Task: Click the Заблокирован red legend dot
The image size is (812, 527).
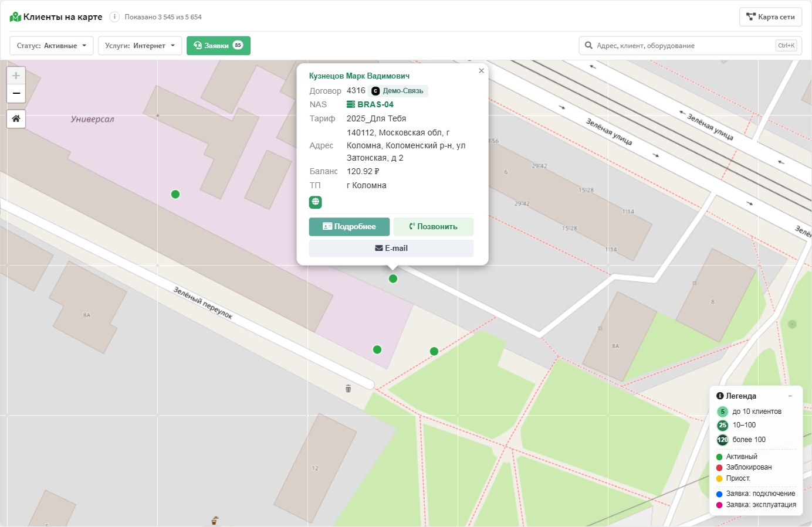Action: 719,468
